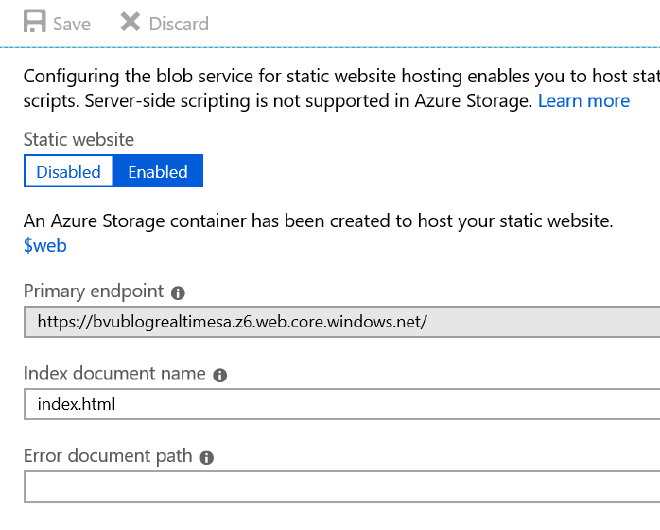Viewport: 660px width, 530px height.
Task: Click the Save floppy disk icon
Action: (35, 22)
